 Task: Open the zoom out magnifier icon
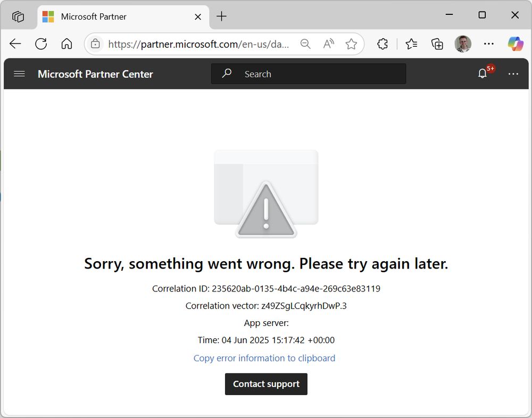(305, 44)
